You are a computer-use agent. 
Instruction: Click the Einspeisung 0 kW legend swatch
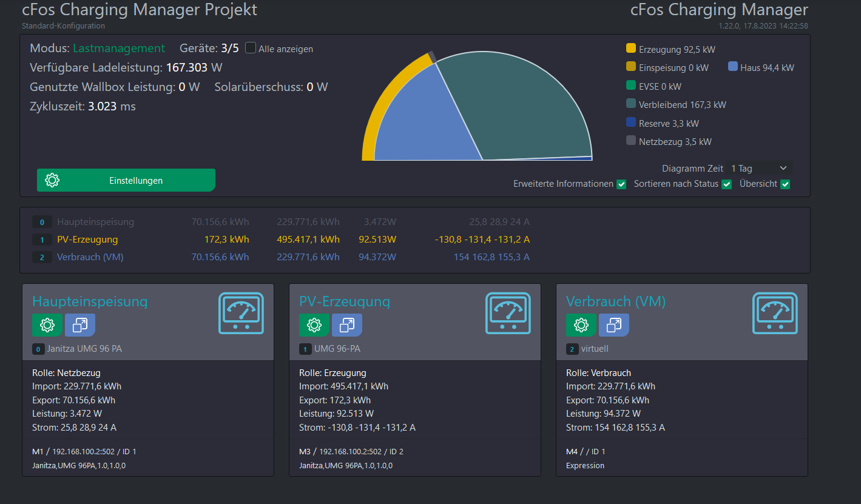coord(631,67)
